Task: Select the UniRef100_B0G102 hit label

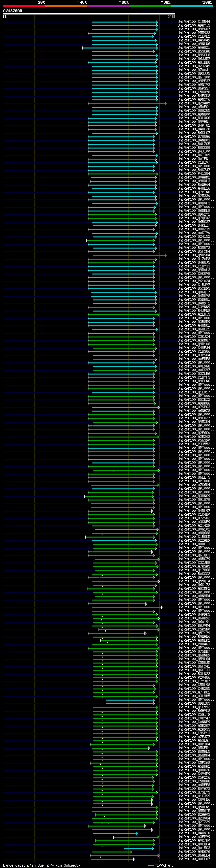Action: (194, 530)
